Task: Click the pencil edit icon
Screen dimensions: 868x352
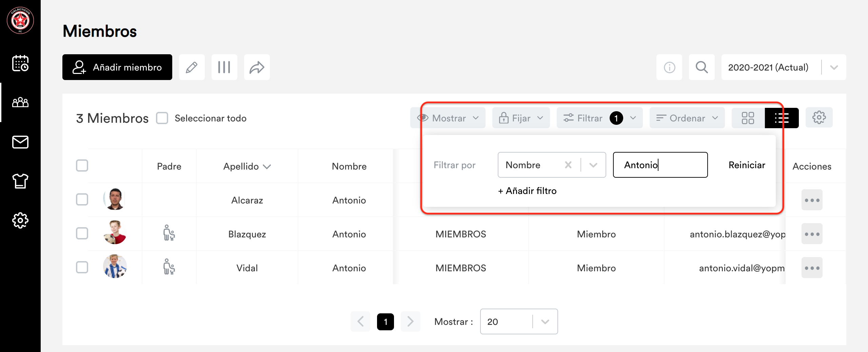Action: [x=192, y=67]
